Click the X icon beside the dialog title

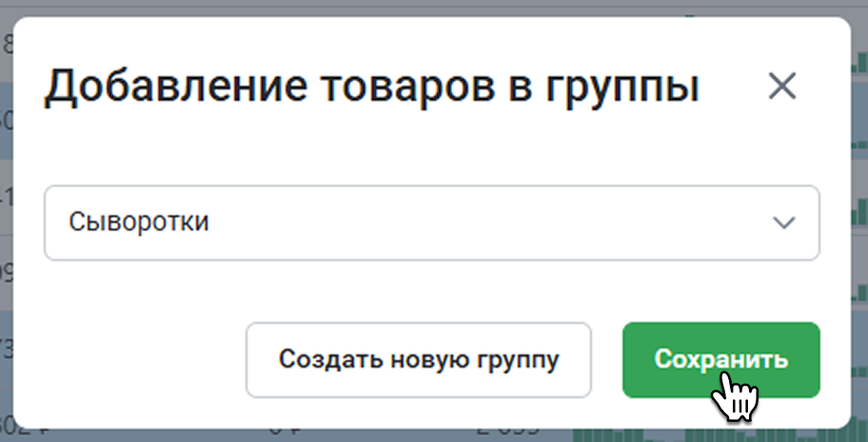(x=782, y=87)
